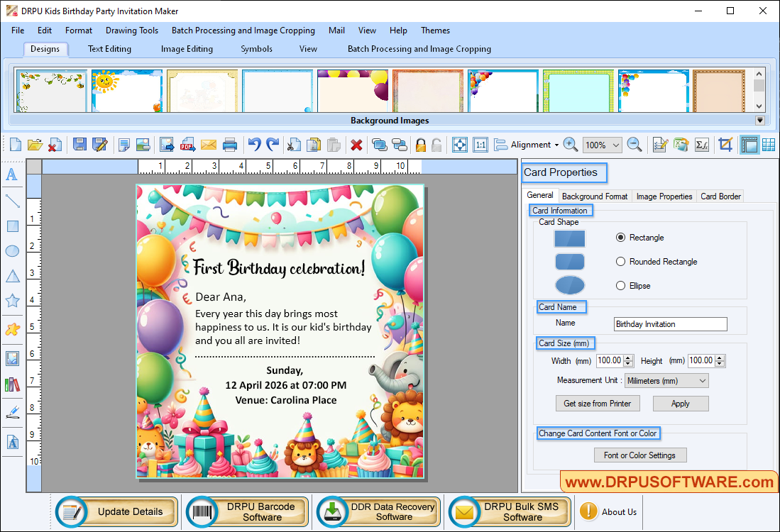The image size is (780, 532).
Task: Open Font or Color Settings
Action: [639, 455]
